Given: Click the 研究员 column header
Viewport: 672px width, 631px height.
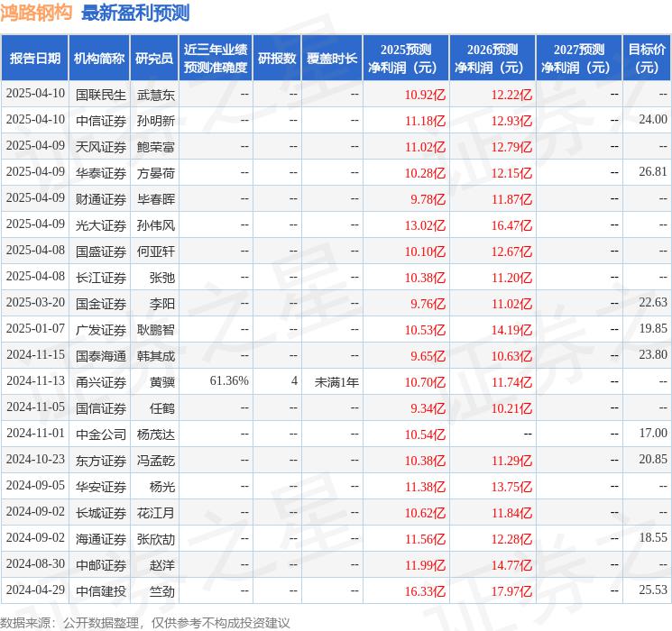Looking at the screenshot, I should point(154,59).
